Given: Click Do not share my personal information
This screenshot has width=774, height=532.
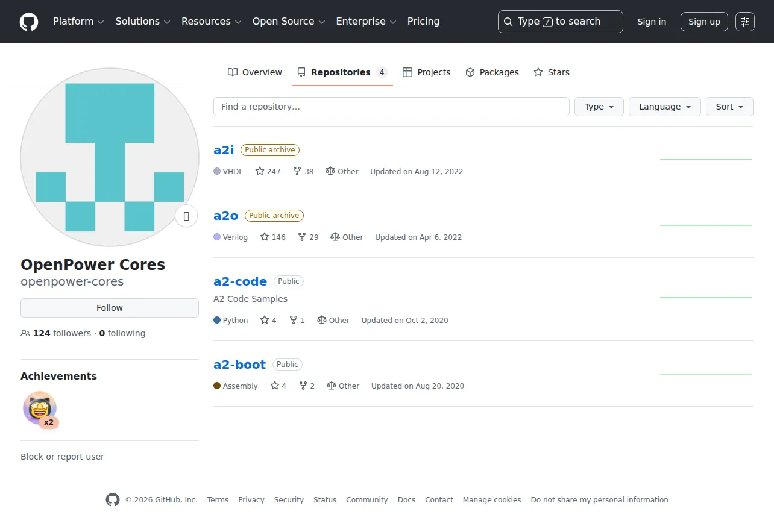Looking at the screenshot, I should tap(600, 500).
